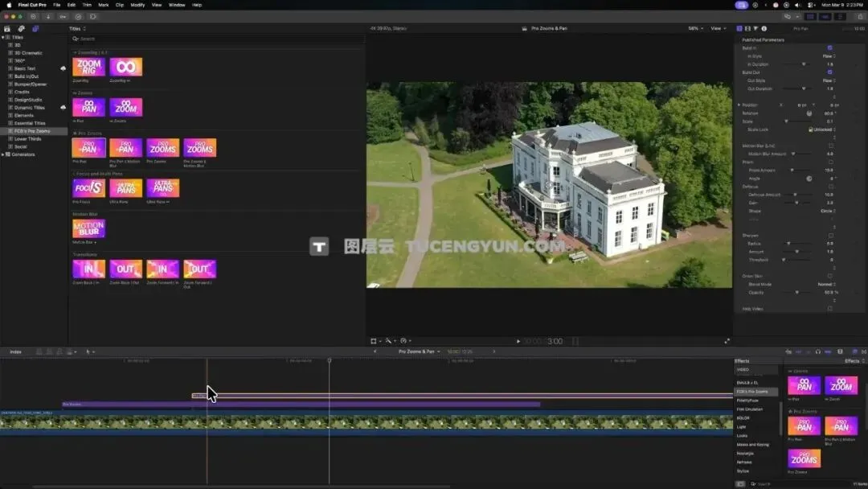Open the Out Style dropdown

pos(829,80)
